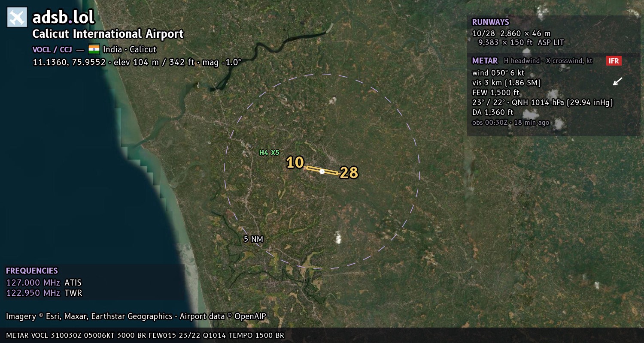Screen dimensions: 644x343
Task: Click the 122.950 MHz TWR frequency
Action: pos(44,293)
